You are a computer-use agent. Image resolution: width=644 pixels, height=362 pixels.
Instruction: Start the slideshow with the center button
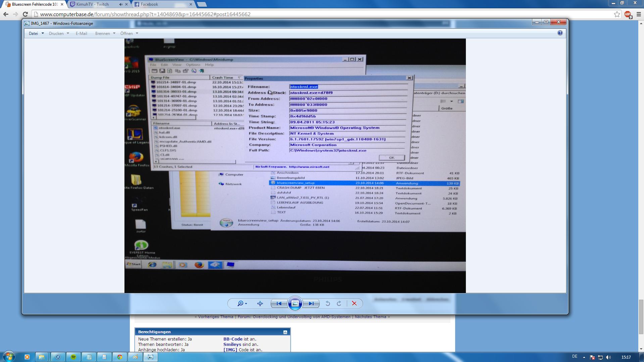(295, 303)
